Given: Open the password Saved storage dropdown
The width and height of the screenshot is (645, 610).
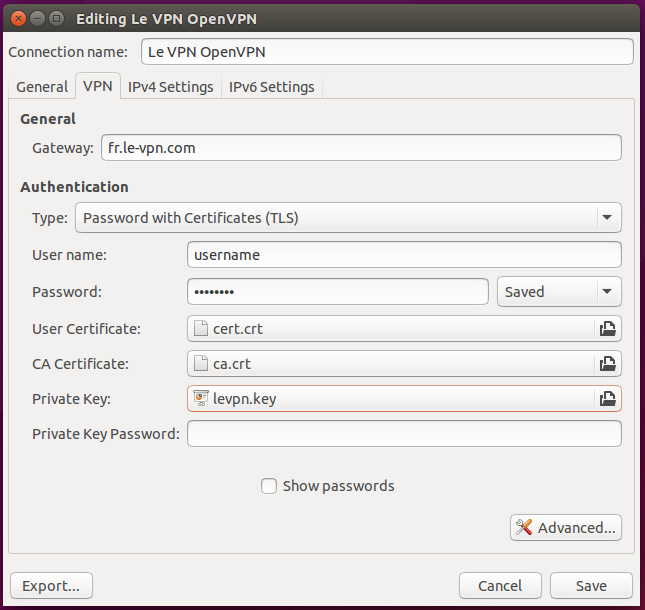Looking at the screenshot, I should [x=559, y=292].
